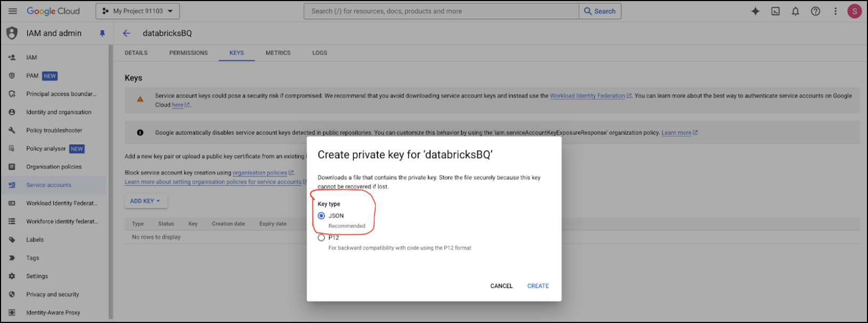868x323 pixels.
Task: Click the back arrow next to databricksBQ
Action: (x=126, y=33)
